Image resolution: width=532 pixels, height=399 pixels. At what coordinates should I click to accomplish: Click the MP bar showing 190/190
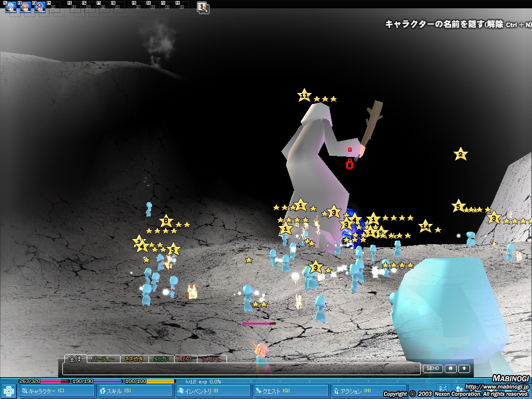coord(97,381)
